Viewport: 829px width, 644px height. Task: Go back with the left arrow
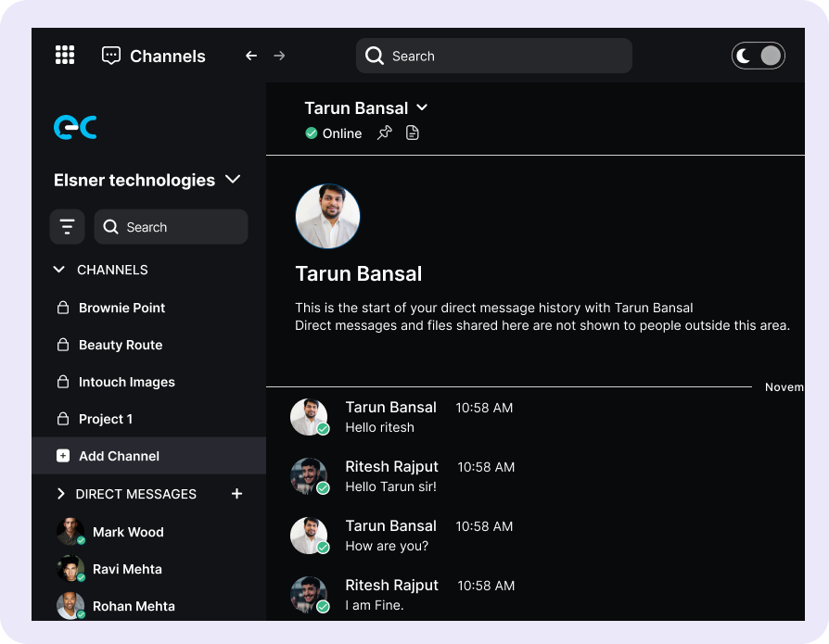click(x=250, y=56)
